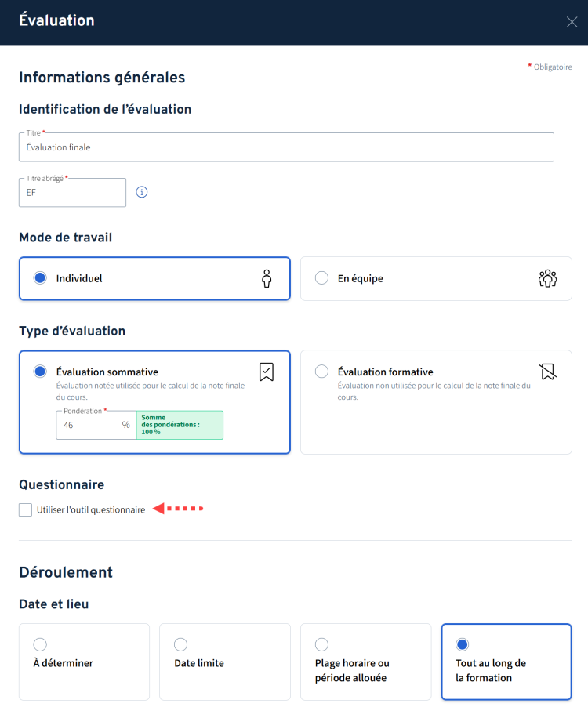Image resolution: width=588 pixels, height=718 pixels.
Task: Close the Évaluation dialog with the X
Action: 572,22
